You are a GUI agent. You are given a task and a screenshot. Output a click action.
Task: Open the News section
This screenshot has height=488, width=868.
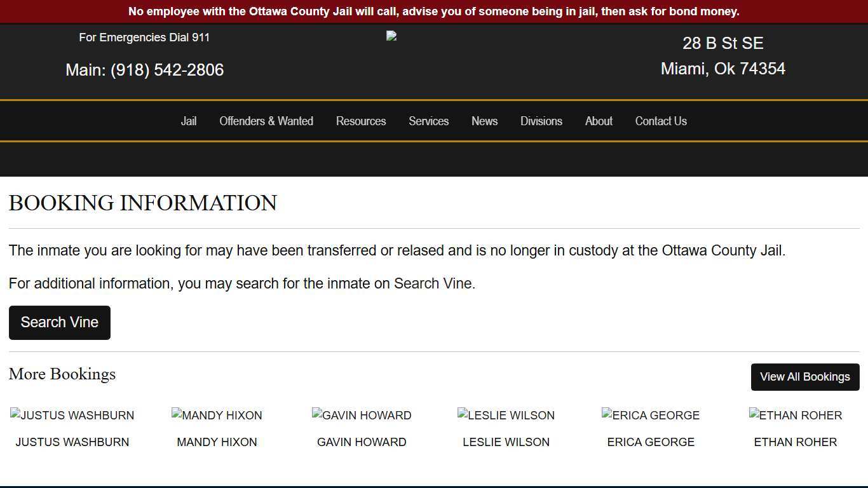click(x=484, y=121)
